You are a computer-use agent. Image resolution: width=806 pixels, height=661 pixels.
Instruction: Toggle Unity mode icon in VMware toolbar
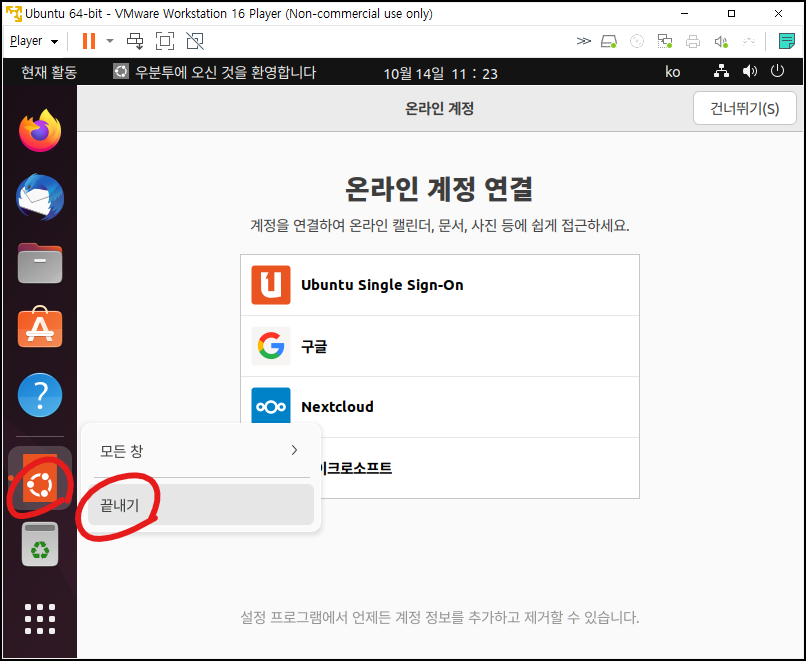tap(195, 41)
